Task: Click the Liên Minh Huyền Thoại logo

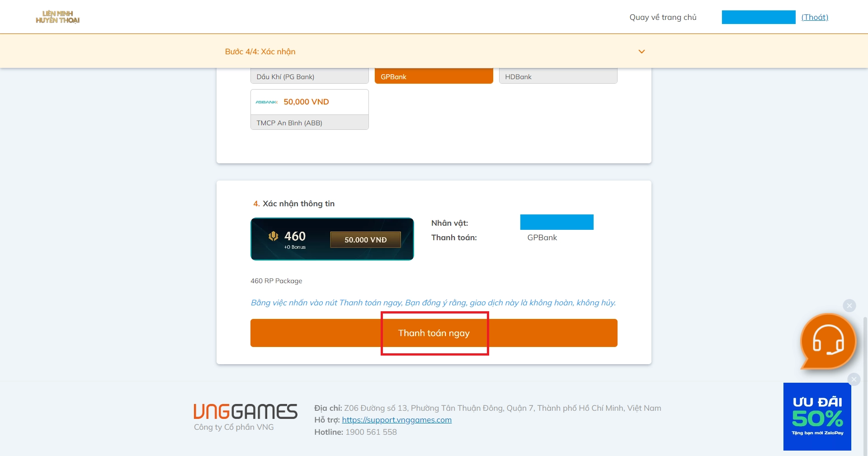Action: coord(58,17)
